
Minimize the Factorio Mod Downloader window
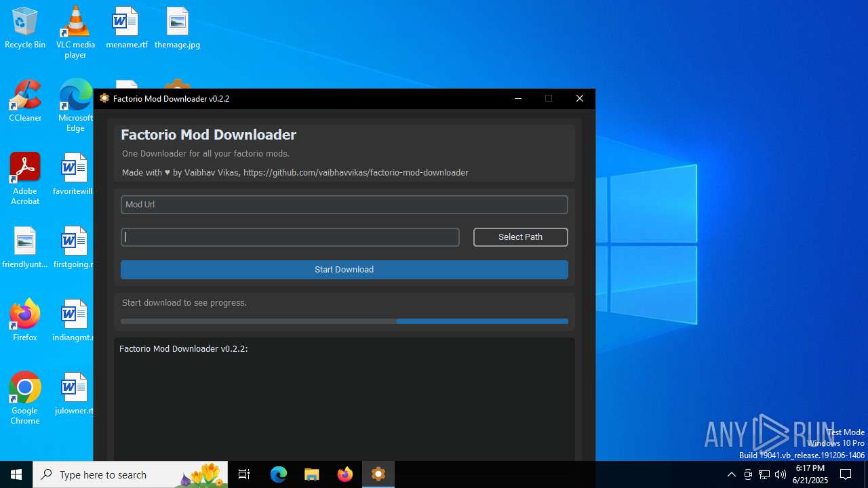(x=518, y=98)
